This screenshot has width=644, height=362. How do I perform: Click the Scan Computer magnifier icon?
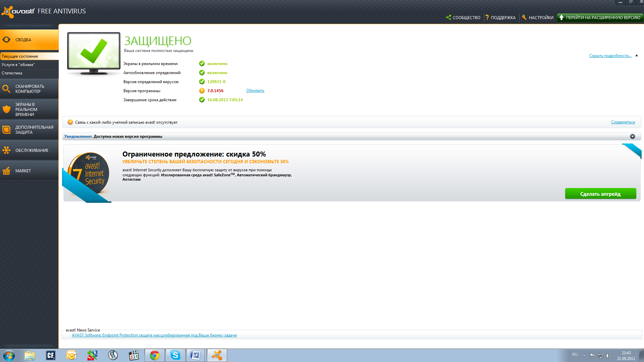[x=6, y=89]
